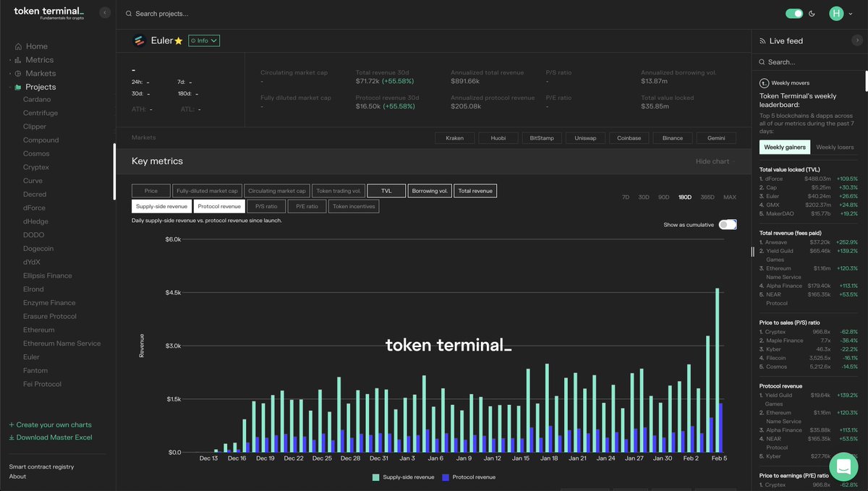
Task: Toggle the Circulating market cap metric
Action: (277, 191)
